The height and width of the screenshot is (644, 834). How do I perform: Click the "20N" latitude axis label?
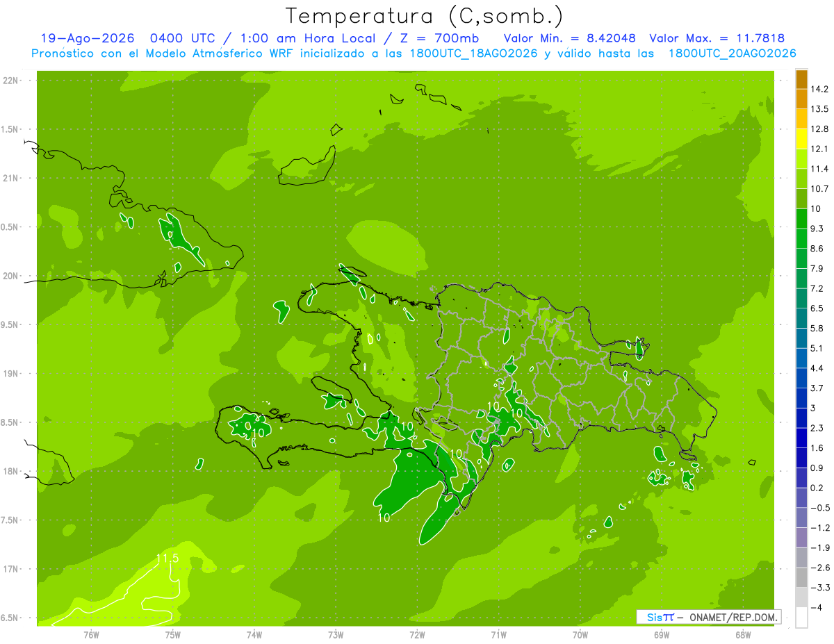(10, 276)
